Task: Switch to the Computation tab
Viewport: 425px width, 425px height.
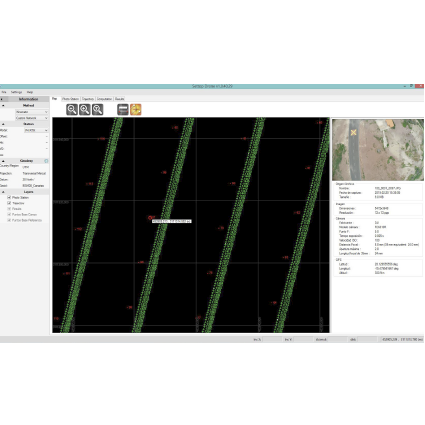Action: (x=105, y=99)
